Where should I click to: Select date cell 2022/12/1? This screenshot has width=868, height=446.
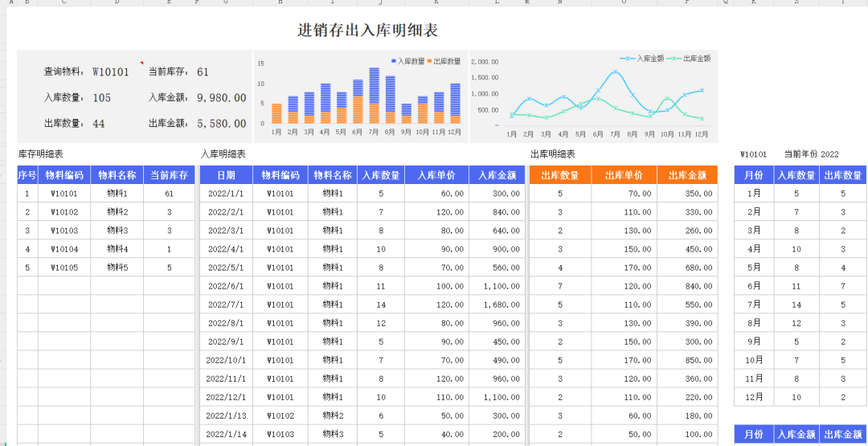coord(226,397)
